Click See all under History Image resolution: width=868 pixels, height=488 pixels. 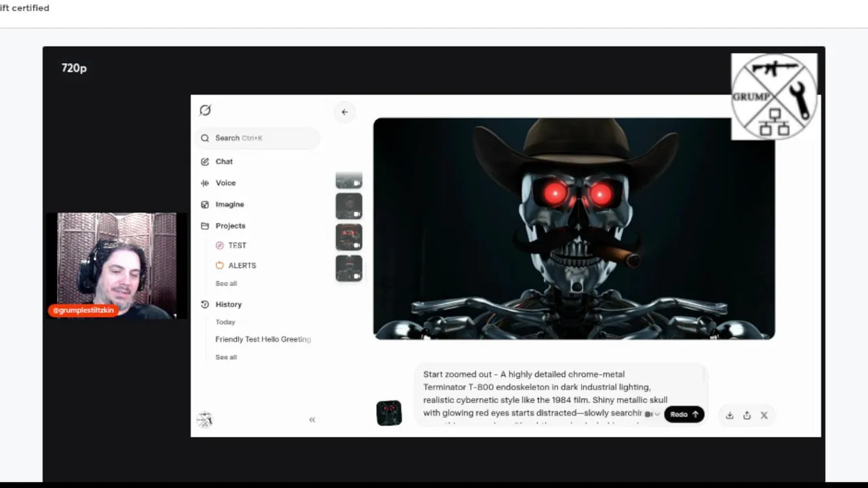pyautogui.click(x=226, y=357)
